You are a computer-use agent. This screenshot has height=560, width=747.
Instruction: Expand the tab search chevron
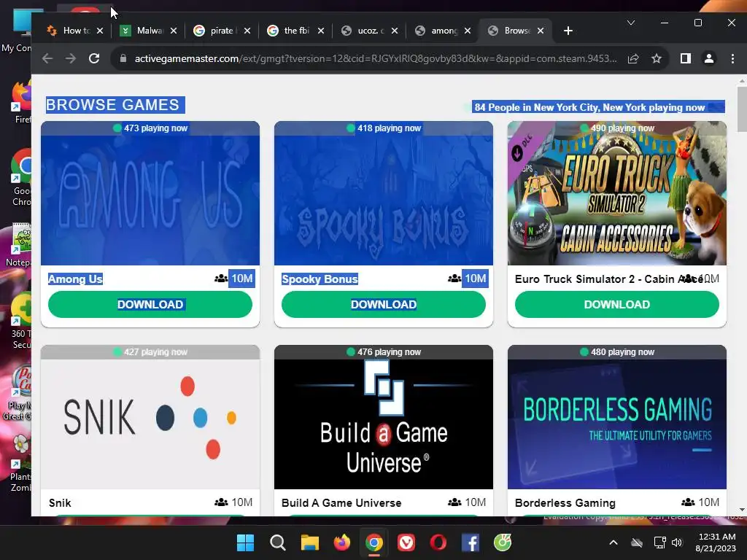(x=631, y=23)
